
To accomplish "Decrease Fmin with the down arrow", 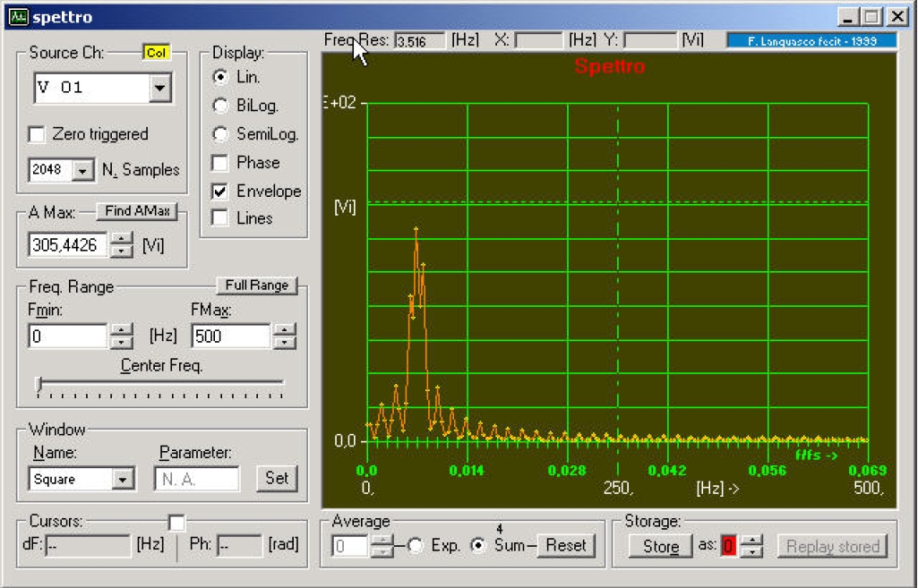I will (x=121, y=343).
